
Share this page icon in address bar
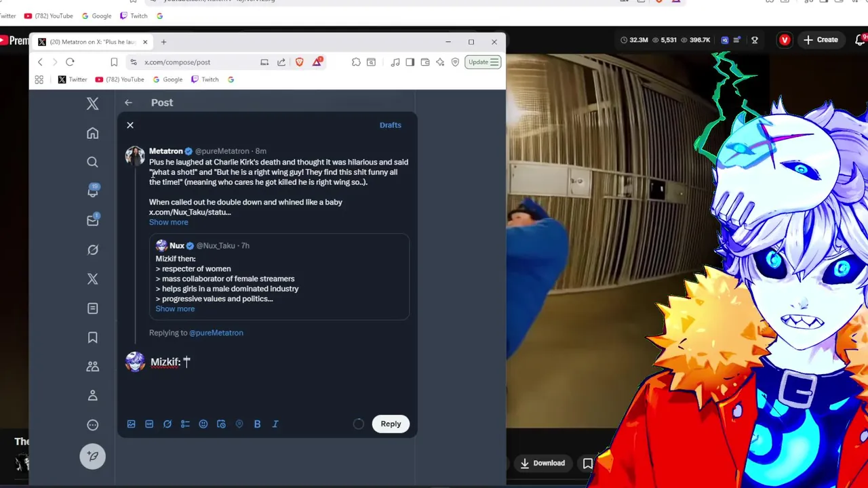point(281,62)
